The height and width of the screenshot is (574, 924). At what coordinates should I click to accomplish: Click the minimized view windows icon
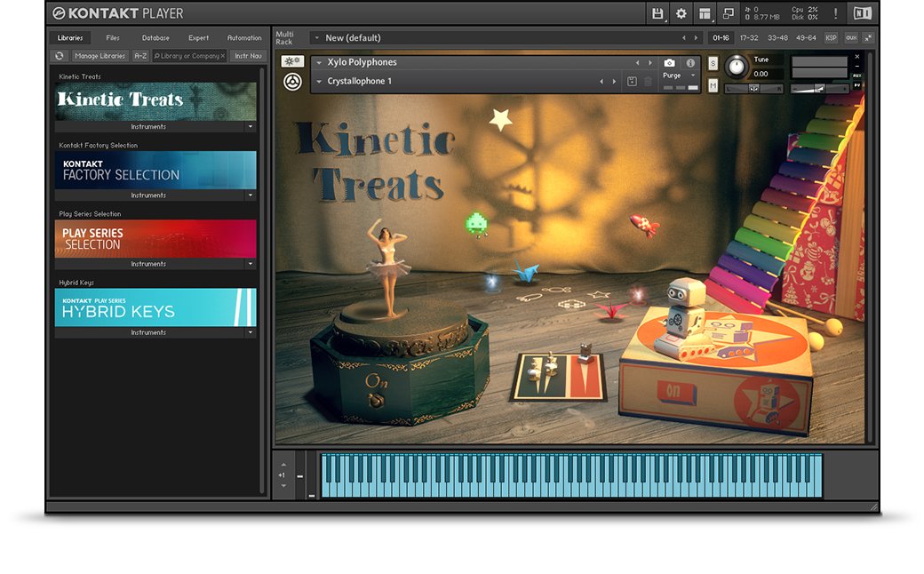(x=729, y=13)
